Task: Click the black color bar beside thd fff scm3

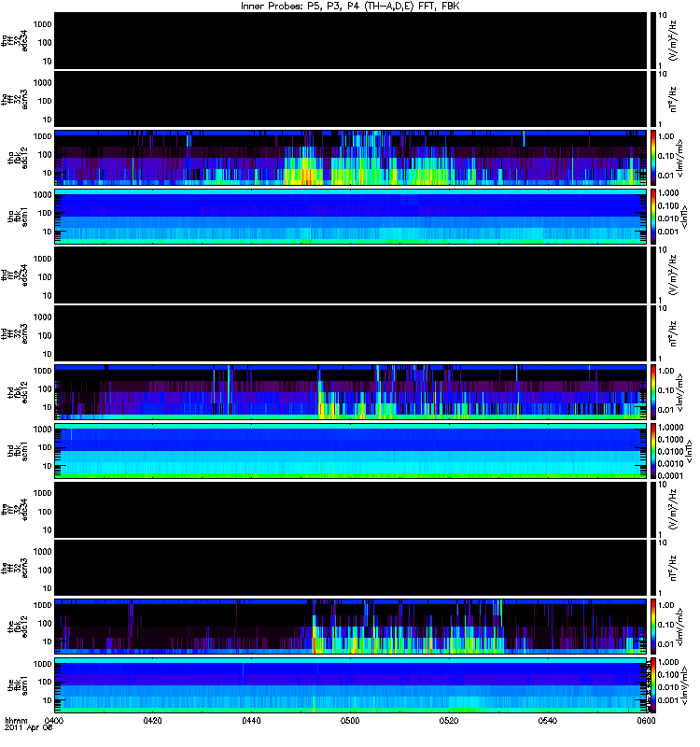Action: [653, 333]
